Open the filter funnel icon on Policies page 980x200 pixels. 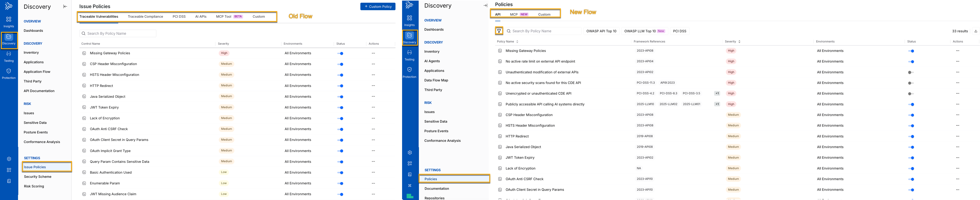point(499,31)
